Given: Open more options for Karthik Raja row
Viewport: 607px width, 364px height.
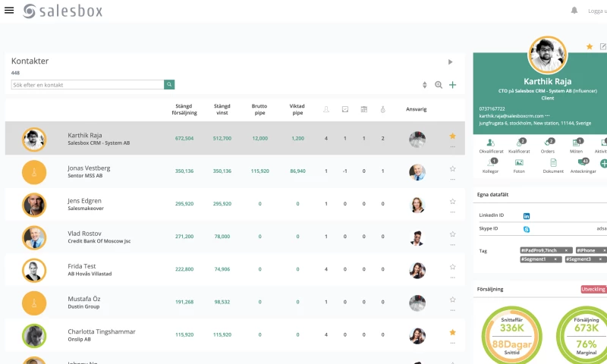Looking at the screenshot, I should (x=452, y=147).
